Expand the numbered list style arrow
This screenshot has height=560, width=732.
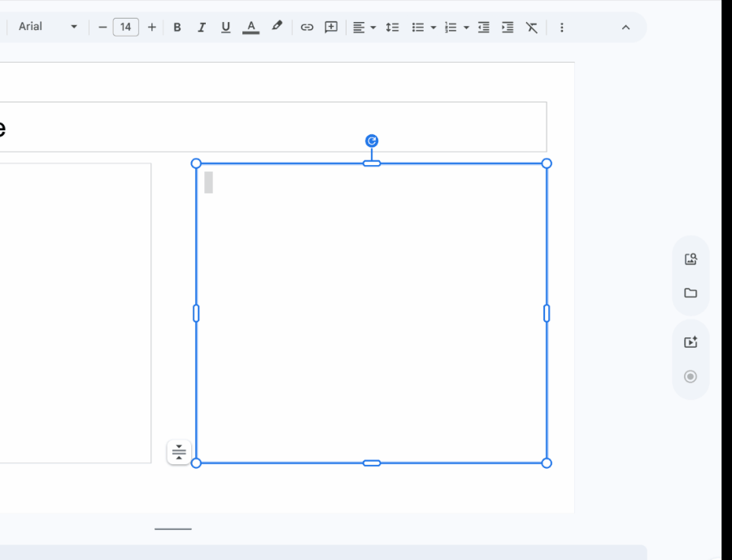466,28
